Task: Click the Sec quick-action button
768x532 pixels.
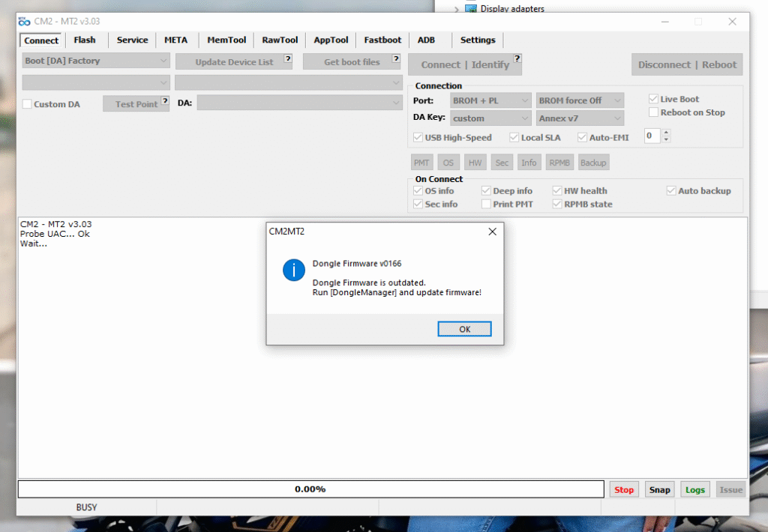Action: click(501, 162)
